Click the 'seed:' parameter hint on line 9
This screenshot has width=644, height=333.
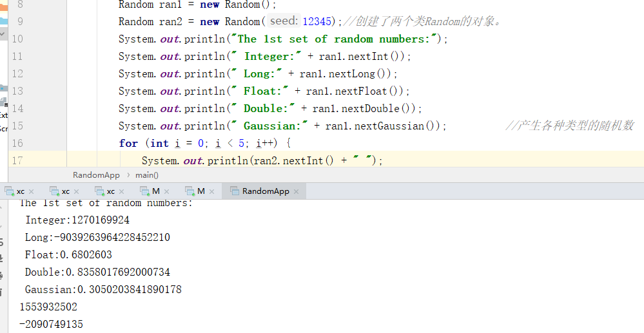[284, 21]
